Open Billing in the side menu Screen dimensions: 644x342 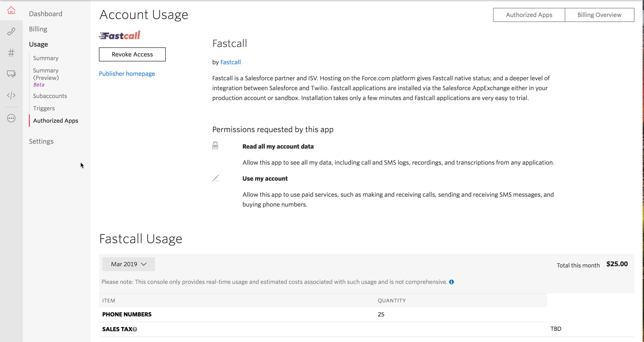point(38,29)
